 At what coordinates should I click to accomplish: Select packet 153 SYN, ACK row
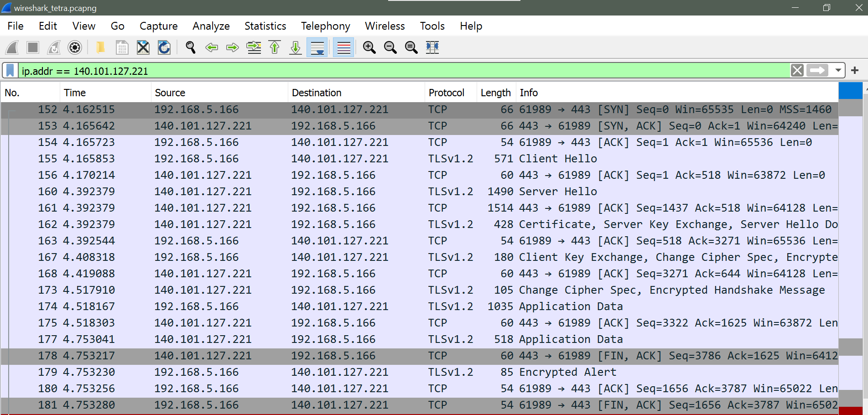420,126
